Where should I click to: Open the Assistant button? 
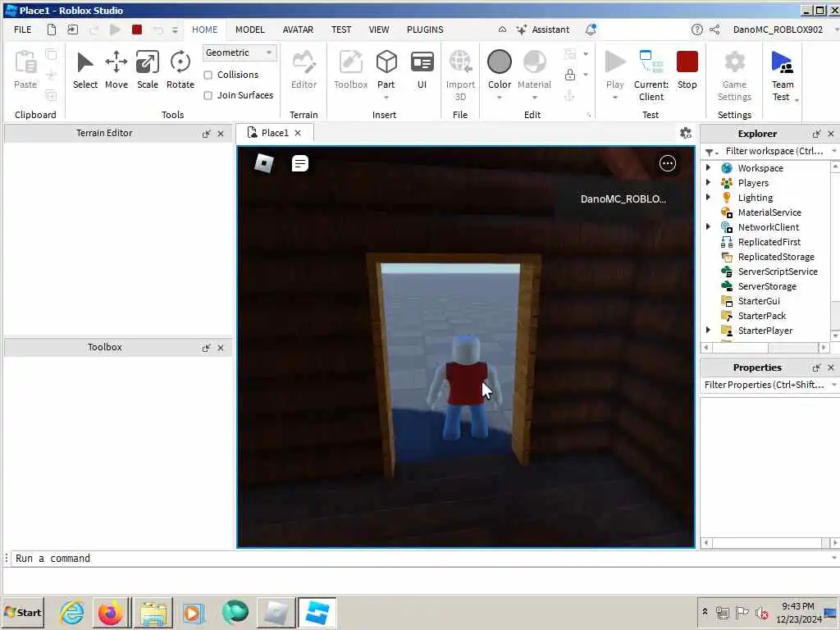tap(543, 30)
